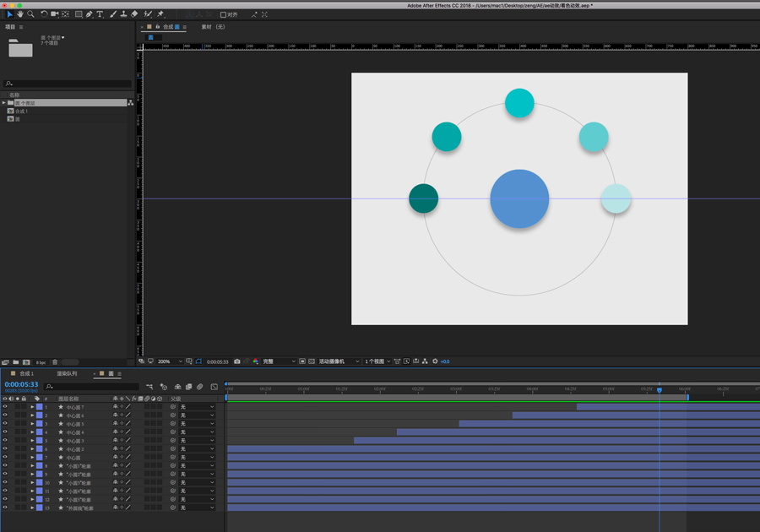The image size is (760, 532).
Task: Open parent dropdown for layer 8
Action: [197, 465]
